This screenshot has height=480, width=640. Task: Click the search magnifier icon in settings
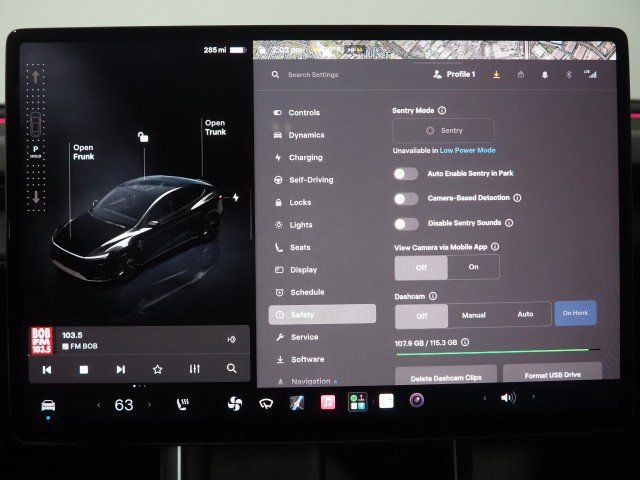[276, 75]
